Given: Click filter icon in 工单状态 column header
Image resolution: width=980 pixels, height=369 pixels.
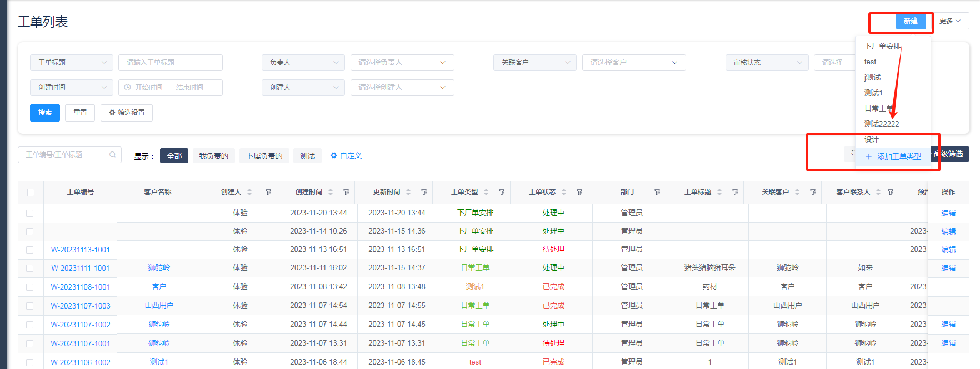Looking at the screenshot, I should pyautogui.click(x=579, y=192).
